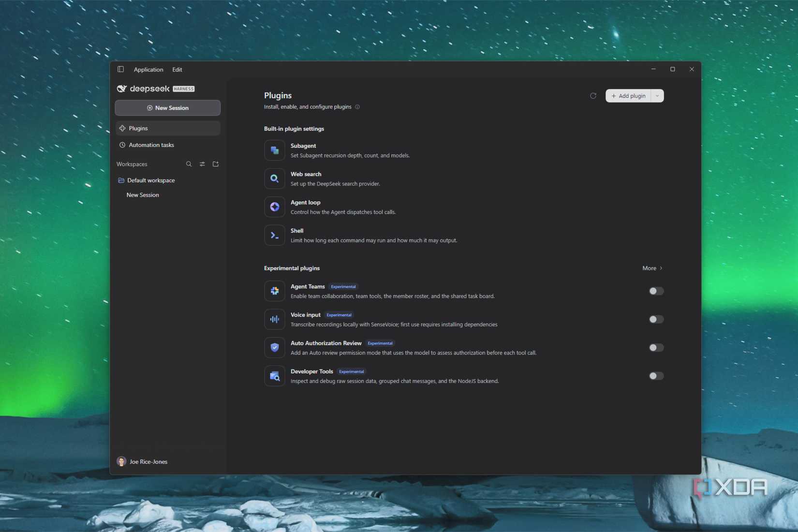The width and height of the screenshot is (798, 532).
Task: Collapse the Default workspace folder
Action: pos(146,180)
